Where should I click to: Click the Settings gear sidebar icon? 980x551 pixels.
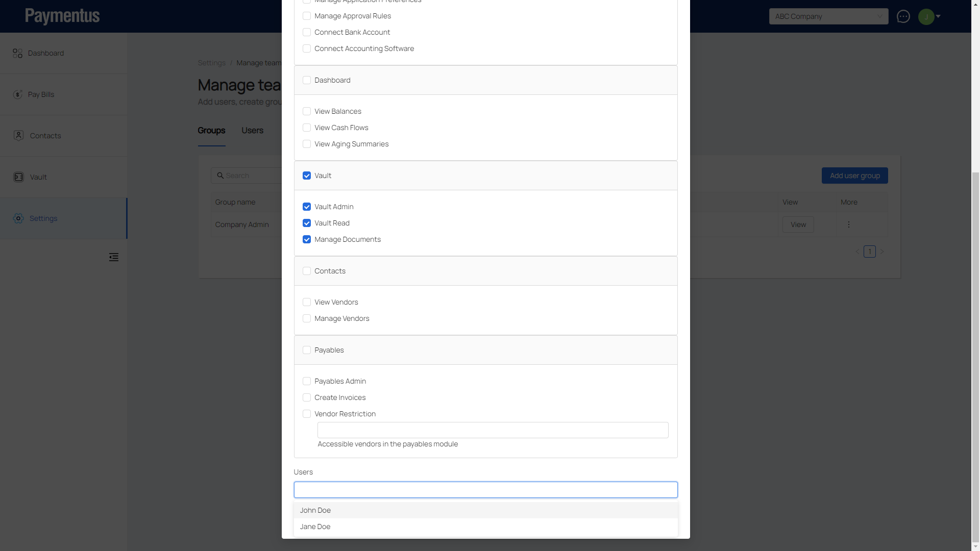tap(18, 218)
